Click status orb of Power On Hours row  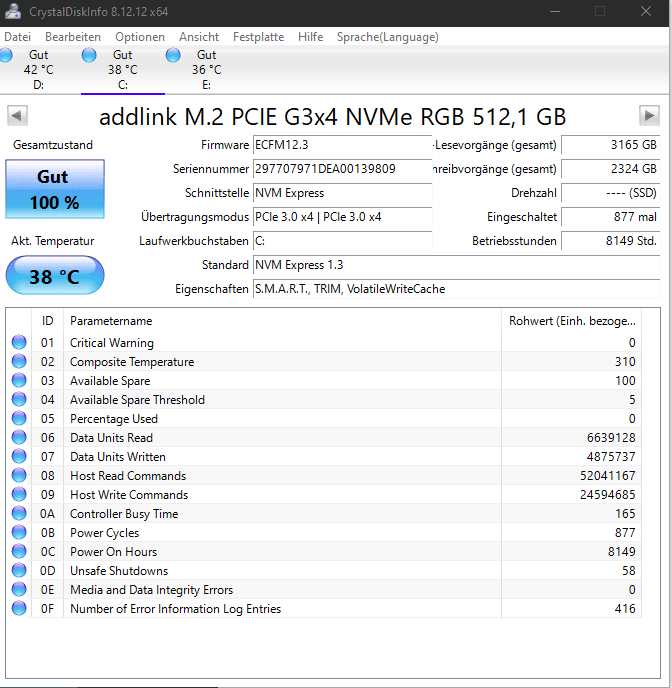click(x=19, y=551)
